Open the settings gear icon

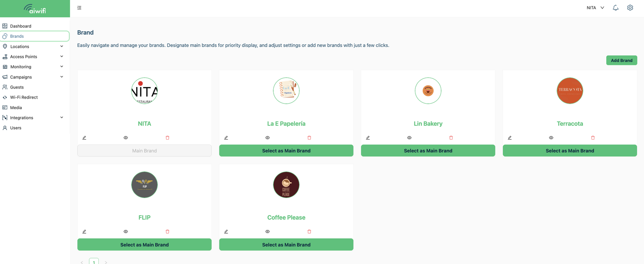click(x=630, y=8)
